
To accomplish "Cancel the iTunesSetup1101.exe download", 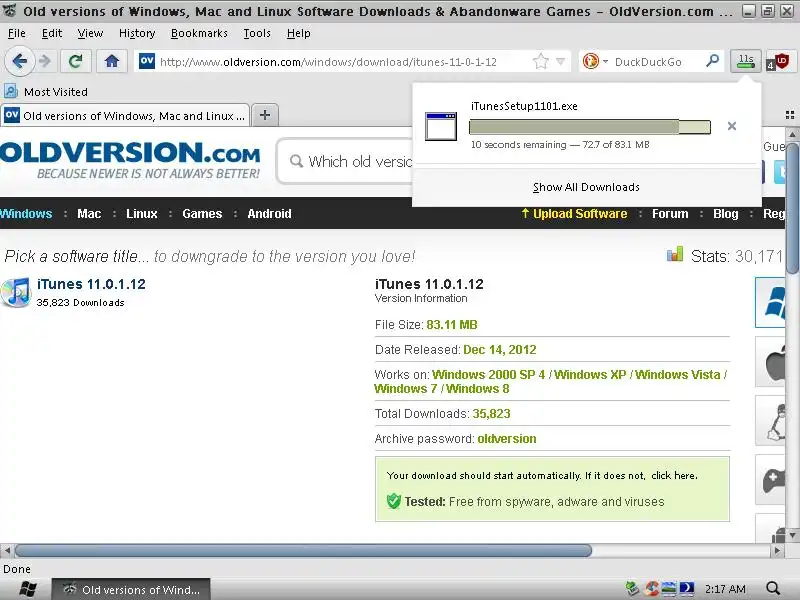I will click(732, 126).
